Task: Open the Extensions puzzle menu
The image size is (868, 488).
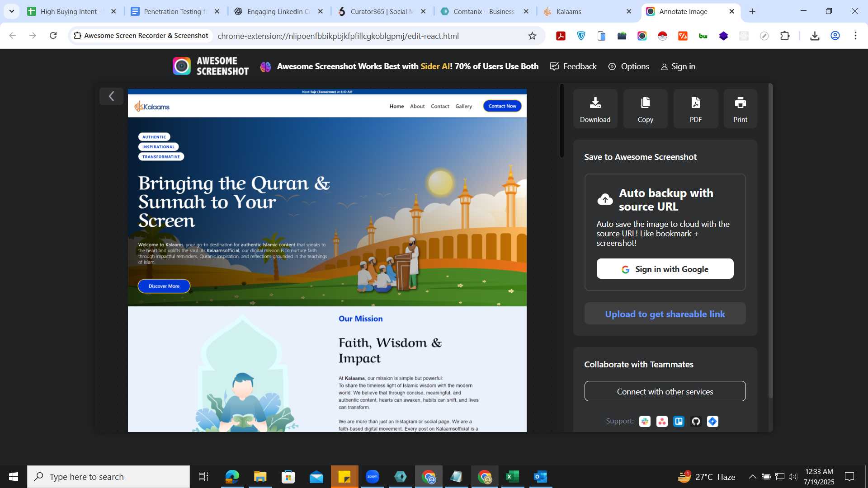Action: pyautogui.click(x=785, y=36)
